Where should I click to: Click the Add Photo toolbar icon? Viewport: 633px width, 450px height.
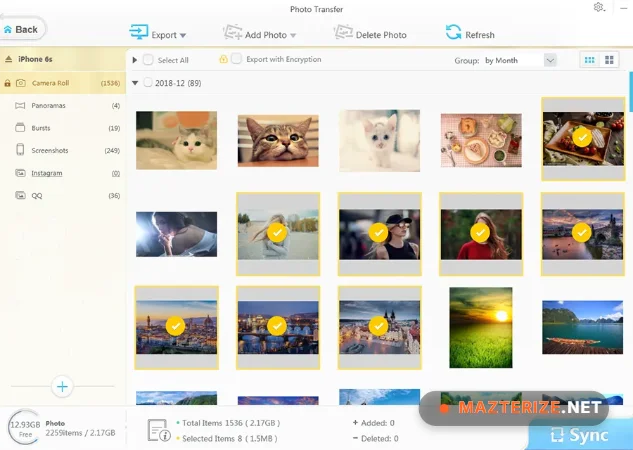(233, 32)
